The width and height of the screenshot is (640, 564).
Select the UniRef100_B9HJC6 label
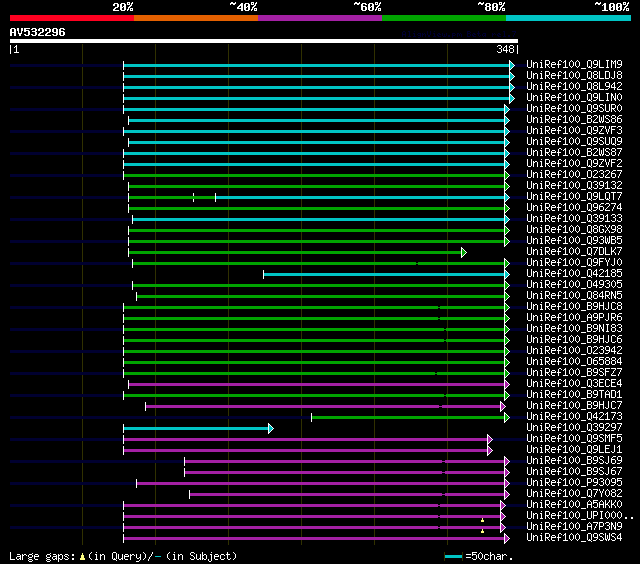click(574, 340)
